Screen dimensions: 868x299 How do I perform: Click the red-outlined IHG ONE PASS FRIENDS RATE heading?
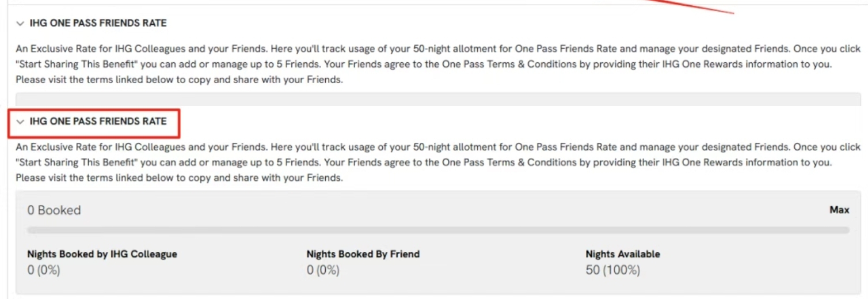point(98,122)
